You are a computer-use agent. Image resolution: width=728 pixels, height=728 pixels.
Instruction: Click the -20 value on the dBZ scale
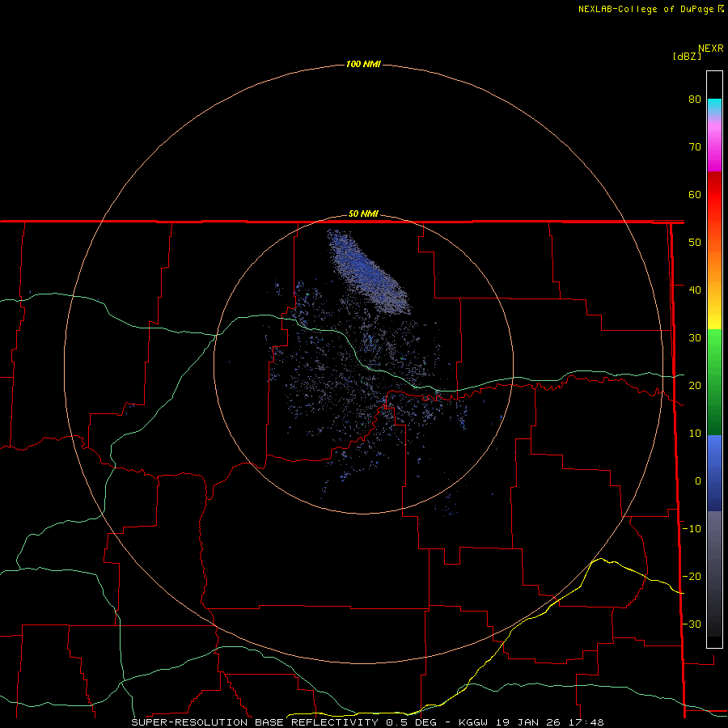pos(692,577)
